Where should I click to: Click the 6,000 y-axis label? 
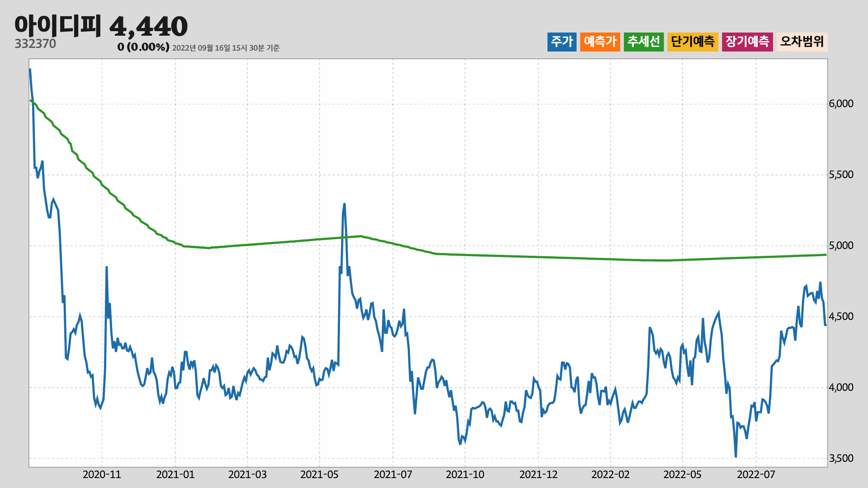click(x=841, y=104)
